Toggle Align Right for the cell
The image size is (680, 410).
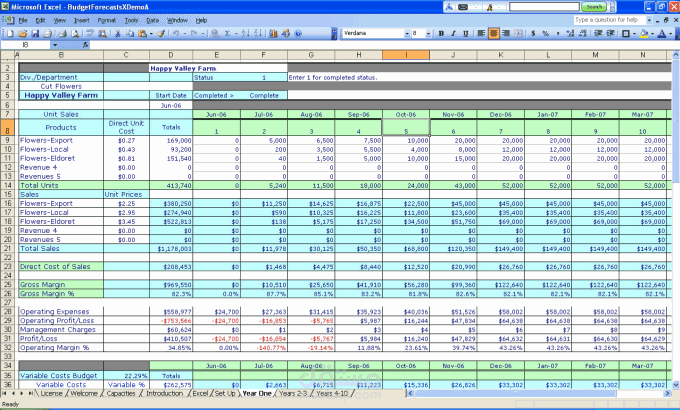tap(506, 33)
